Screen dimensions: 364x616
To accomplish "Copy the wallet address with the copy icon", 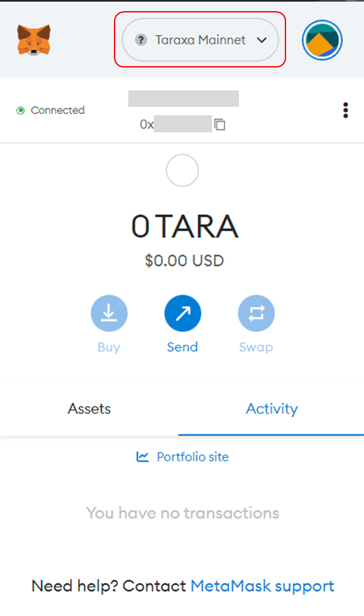I will pyautogui.click(x=219, y=124).
